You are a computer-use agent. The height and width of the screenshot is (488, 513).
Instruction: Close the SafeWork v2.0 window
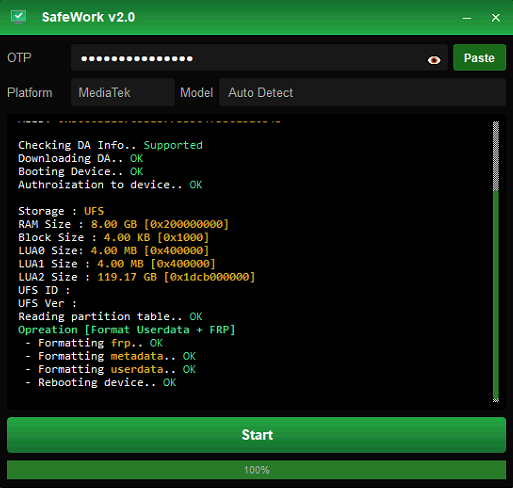coord(496,18)
